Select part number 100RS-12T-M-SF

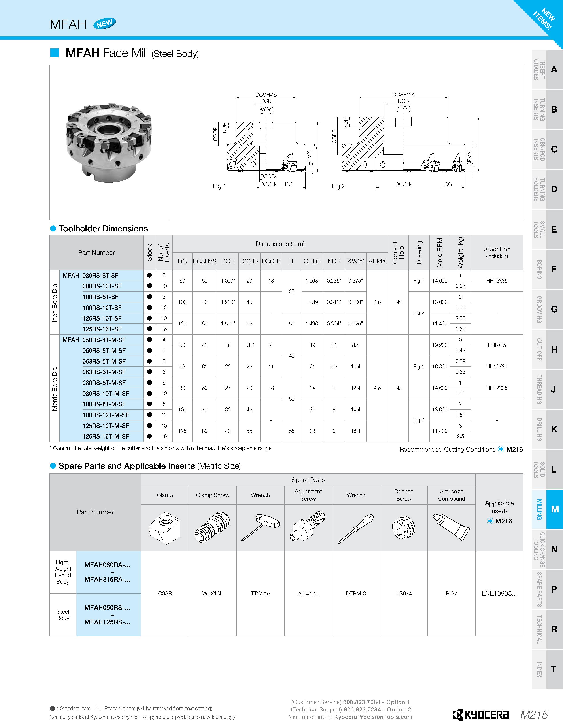[106, 415]
